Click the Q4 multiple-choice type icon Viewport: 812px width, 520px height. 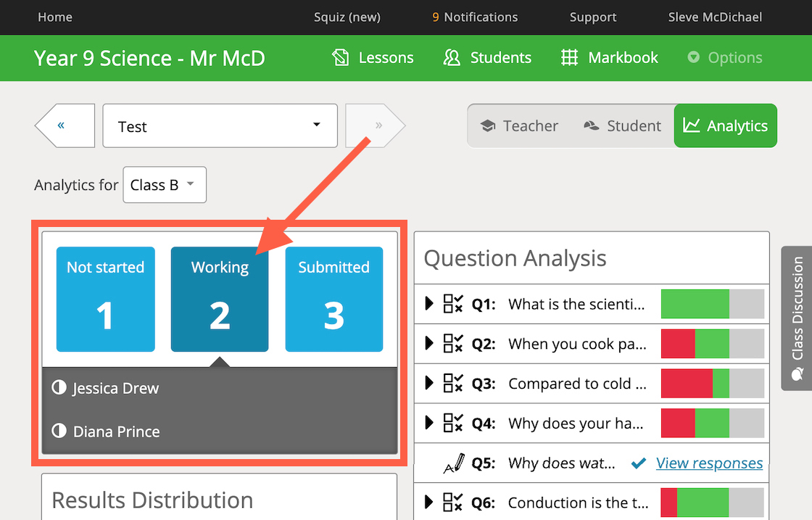(x=453, y=423)
